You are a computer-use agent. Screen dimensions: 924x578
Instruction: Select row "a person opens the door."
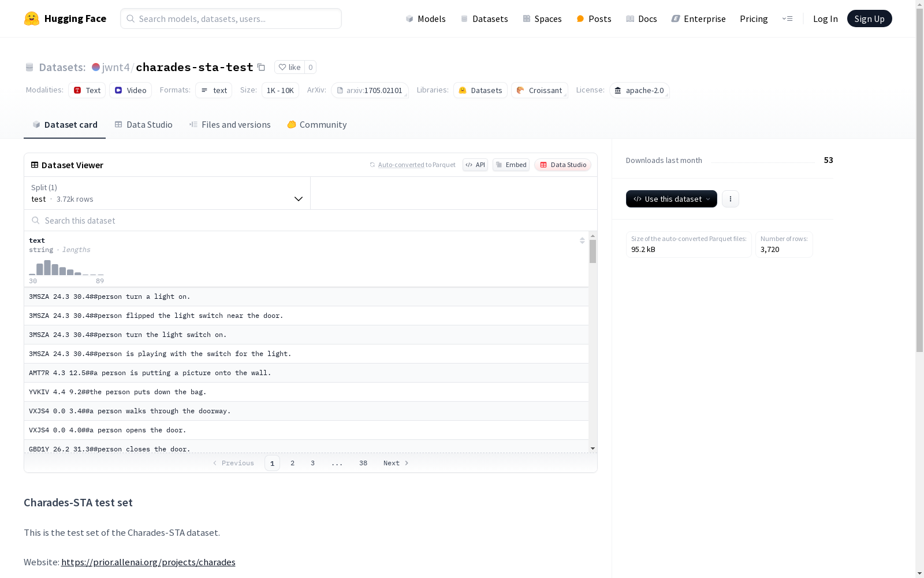[x=306, y=430]
